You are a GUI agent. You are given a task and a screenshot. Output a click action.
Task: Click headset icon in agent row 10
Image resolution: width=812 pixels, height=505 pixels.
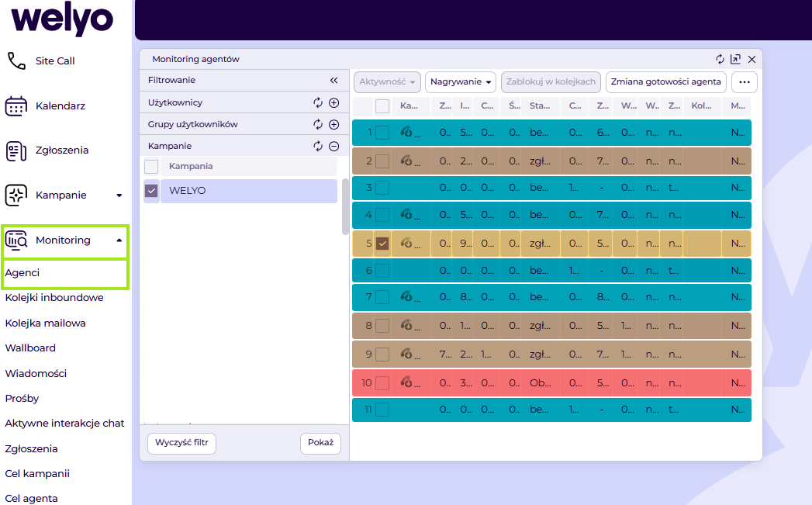406,382
